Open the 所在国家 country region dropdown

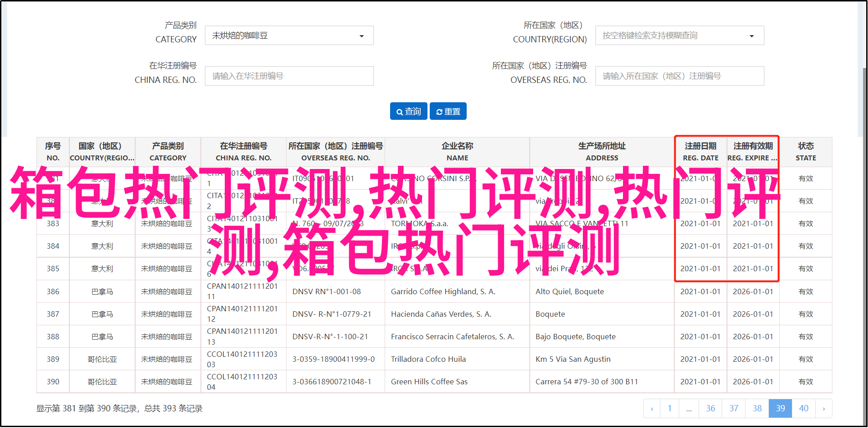pos(679,36)
